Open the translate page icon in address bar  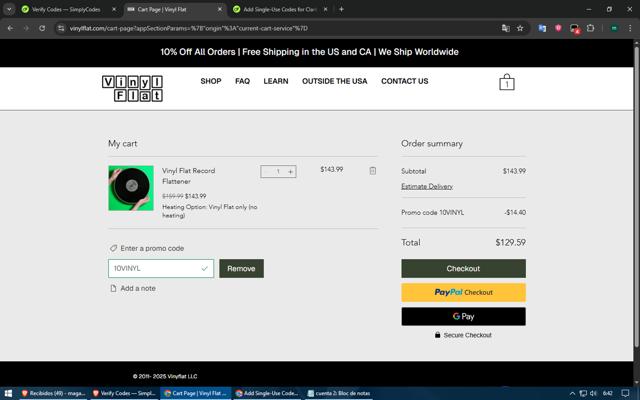(x=506, y=28)
